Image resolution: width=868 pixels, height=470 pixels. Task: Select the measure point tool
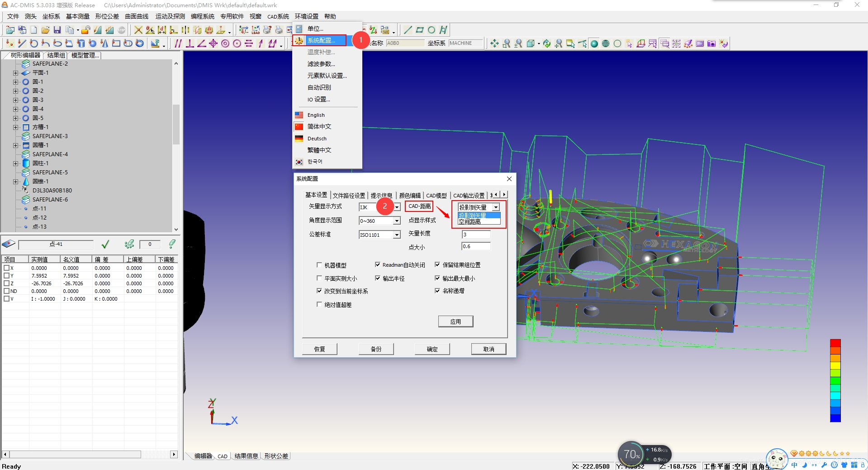coord(10,43)
